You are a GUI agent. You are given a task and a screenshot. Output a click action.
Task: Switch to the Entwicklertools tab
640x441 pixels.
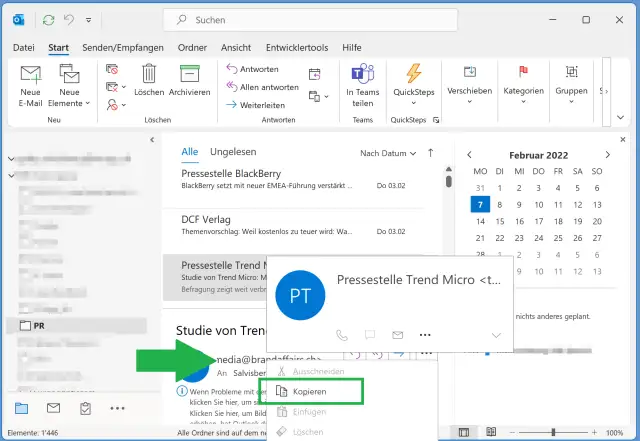click(297, 48)
